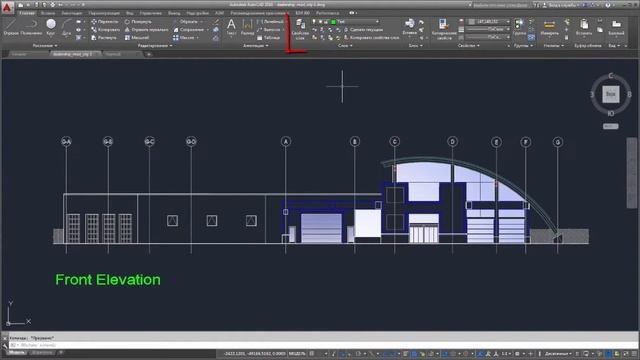Activate the Сопряжение (Fillet) command
This screenshot has width=640, height=360.
(x=189, y=29)
